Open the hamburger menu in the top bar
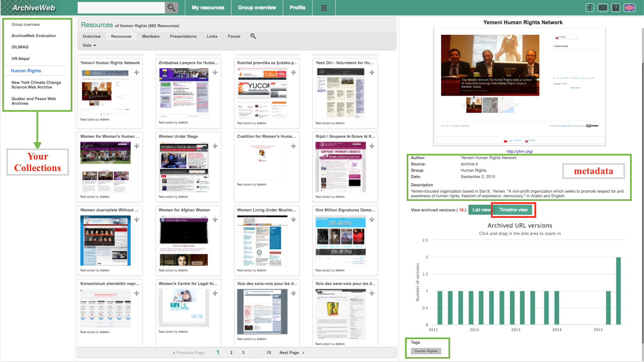Image resolution: width=644 pixels, height=362 pixels. pos(324,8)
